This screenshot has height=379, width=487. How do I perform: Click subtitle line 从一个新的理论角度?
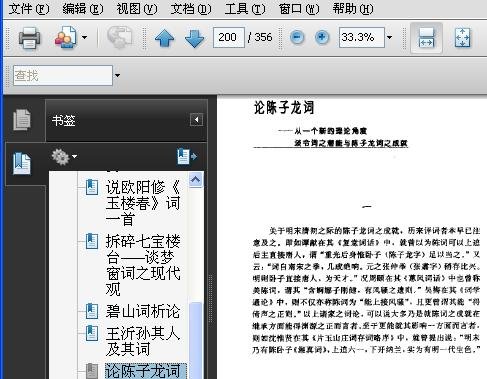pos(331,131)
